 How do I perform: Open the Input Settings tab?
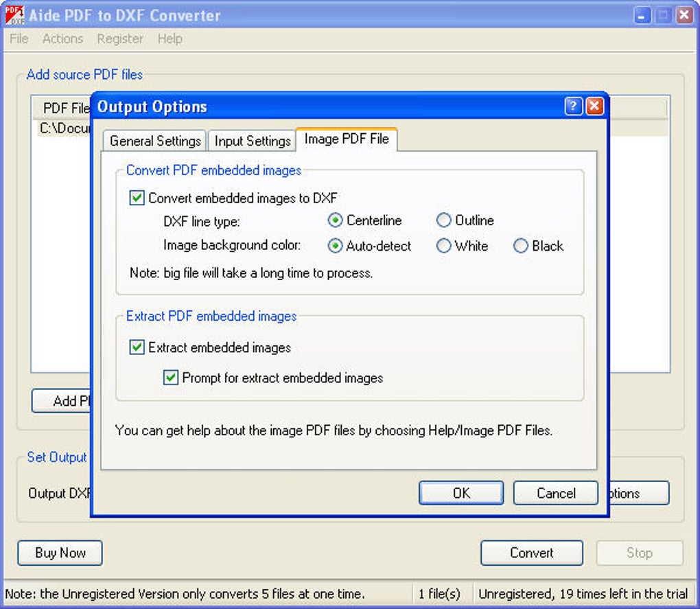252,141
